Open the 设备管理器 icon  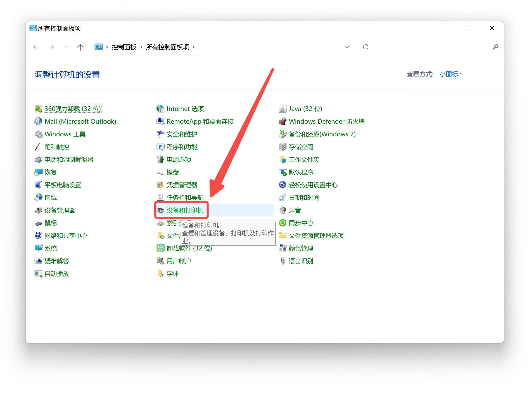[38, 211]
